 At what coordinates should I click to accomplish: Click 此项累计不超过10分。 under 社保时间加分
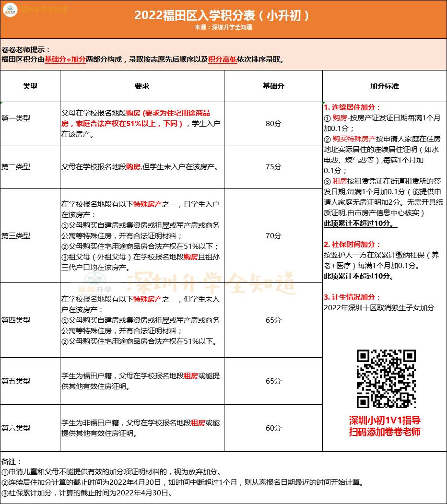click(x=359, y=276)
